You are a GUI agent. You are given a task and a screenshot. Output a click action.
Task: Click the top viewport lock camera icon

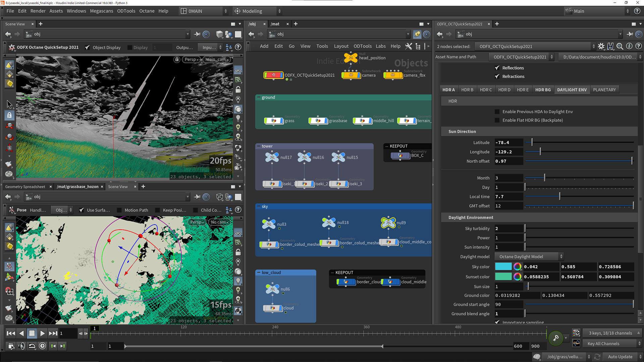tap(177, 59)
